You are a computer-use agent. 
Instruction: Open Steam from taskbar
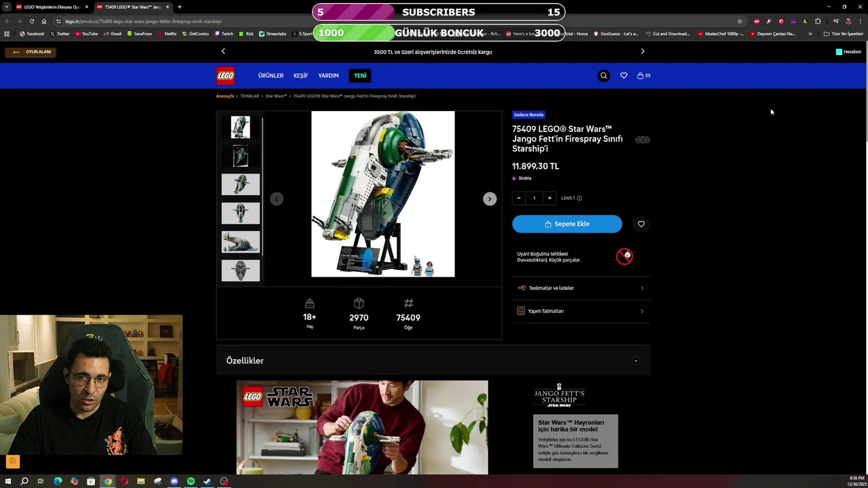point(208,481)
